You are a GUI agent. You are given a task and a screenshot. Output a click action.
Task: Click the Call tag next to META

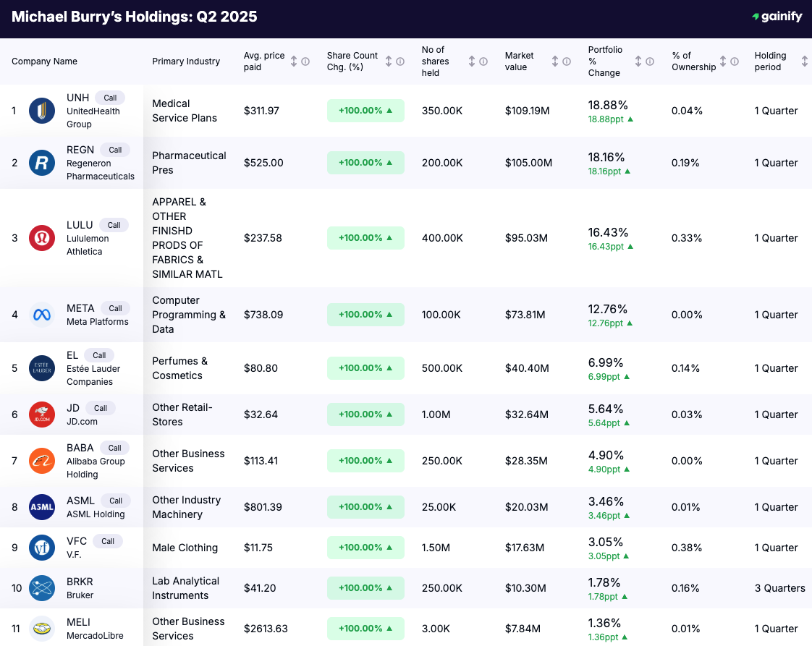pos(116,308)
